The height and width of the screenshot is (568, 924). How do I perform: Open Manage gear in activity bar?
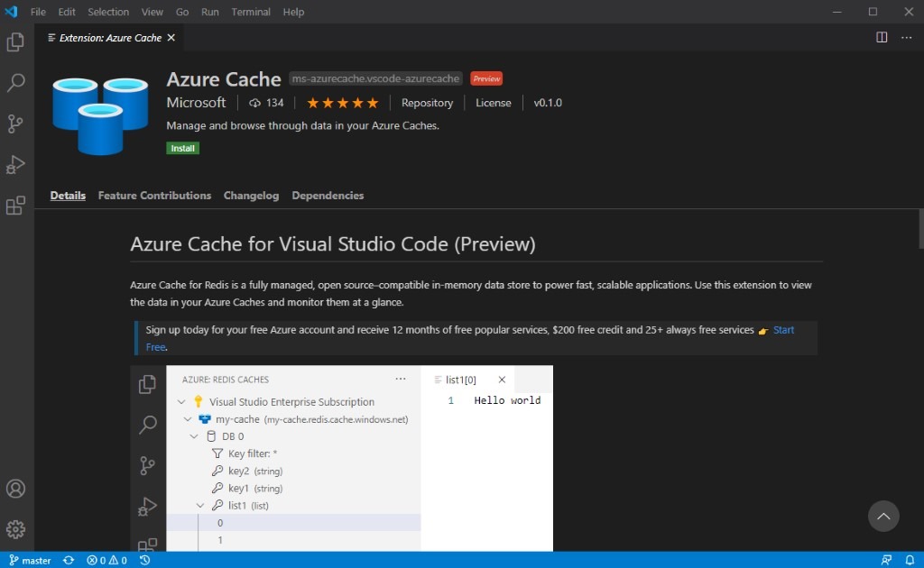tap(16, 529)
